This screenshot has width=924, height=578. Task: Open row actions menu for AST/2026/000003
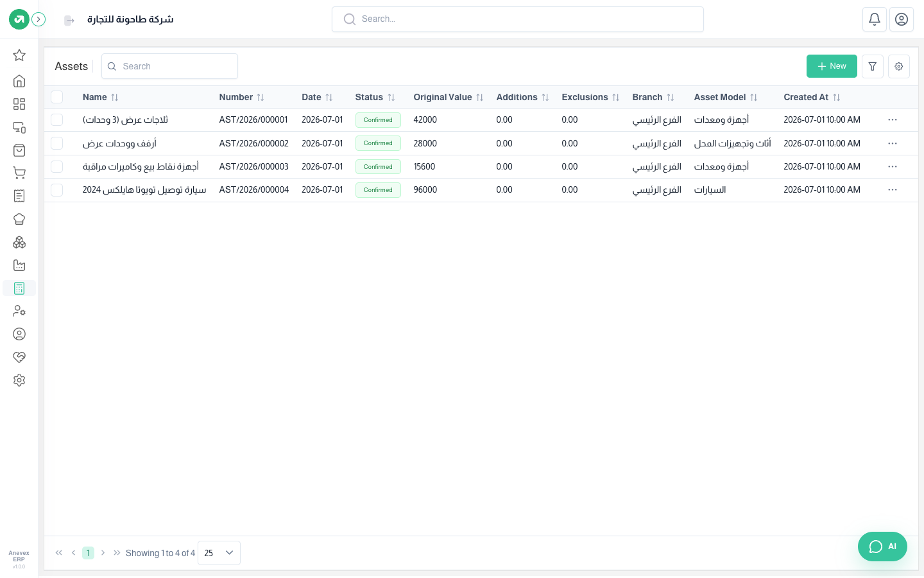click(893, 166)
